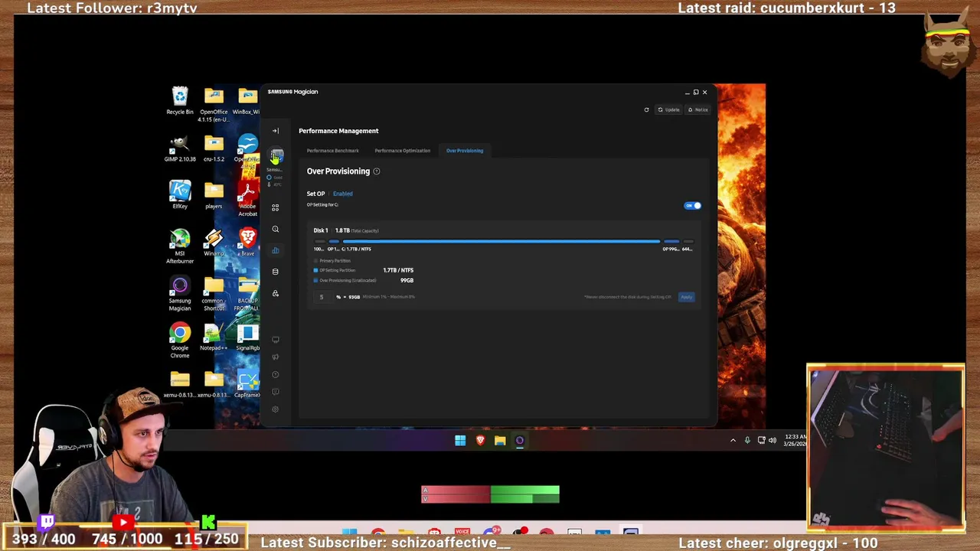Viewport: 980px width, 551px height.
Task: Open the Windows Start button on taskbar
Action: click(460, 440)
